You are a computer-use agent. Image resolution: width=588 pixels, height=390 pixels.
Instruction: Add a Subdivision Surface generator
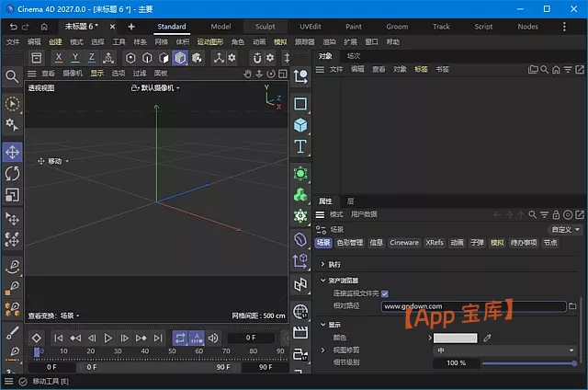pyautogui.click(x=300, y=174)
